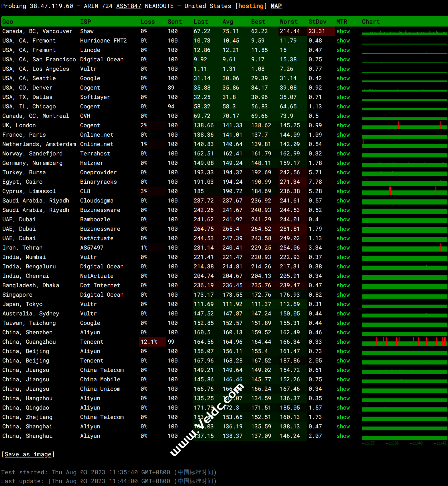Click the Last update timestamp line
The height and width of the screenshot is (486, 448).
[109, 481]
